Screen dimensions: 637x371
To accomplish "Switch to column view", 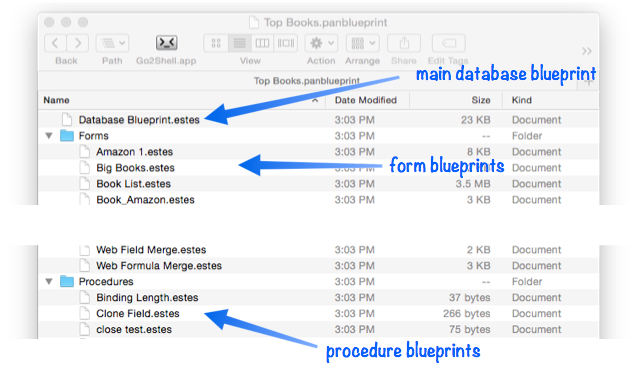I will coord(262,43).
